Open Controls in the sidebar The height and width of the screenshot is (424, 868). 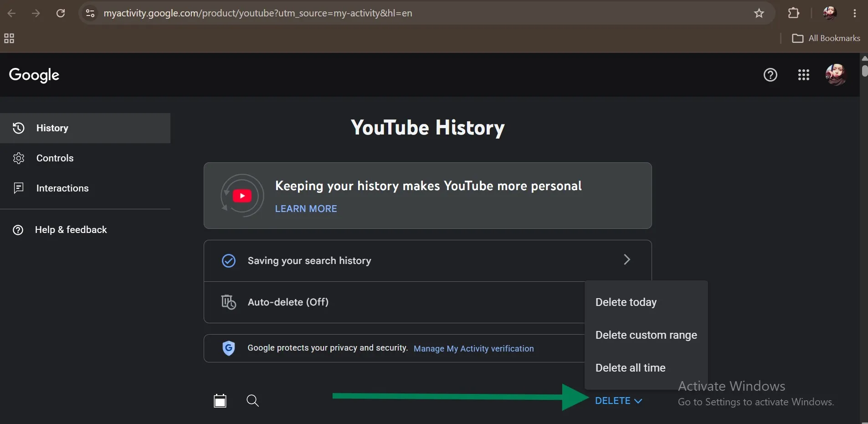pyautogui.click(x=85, y=158)
